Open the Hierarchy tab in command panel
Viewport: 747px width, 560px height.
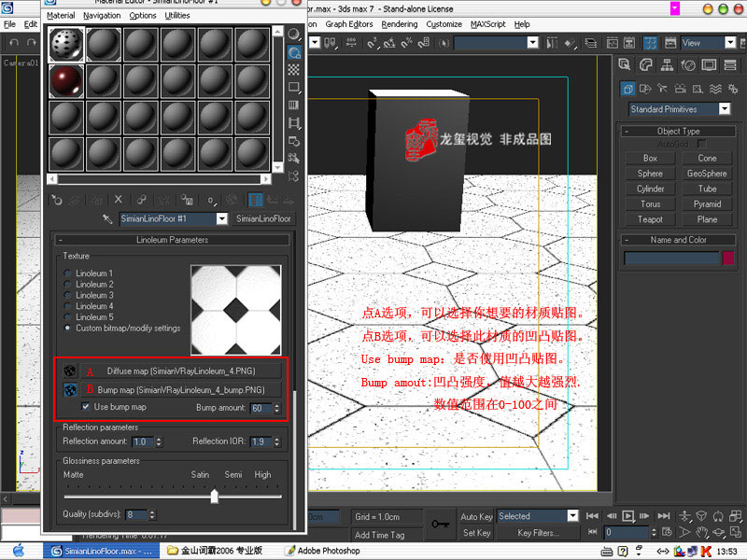coord(667,64)
